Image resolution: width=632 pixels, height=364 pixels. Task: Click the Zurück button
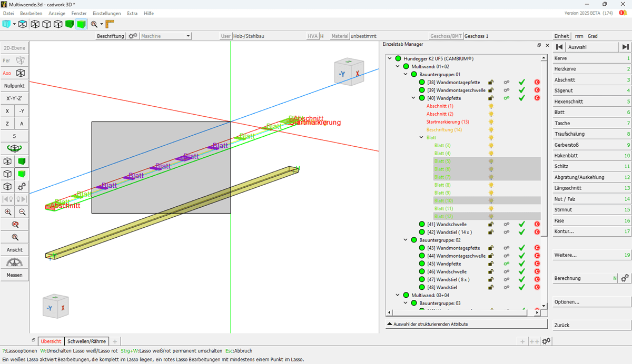click(592, 325)
